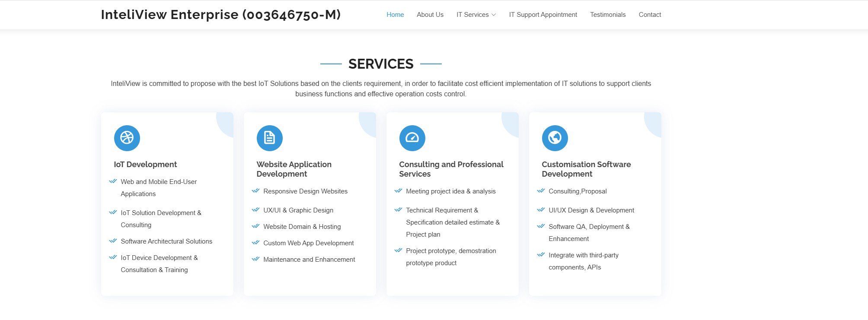
Task: Click the InteliView Enterprise site title
Action: point(220,15)
